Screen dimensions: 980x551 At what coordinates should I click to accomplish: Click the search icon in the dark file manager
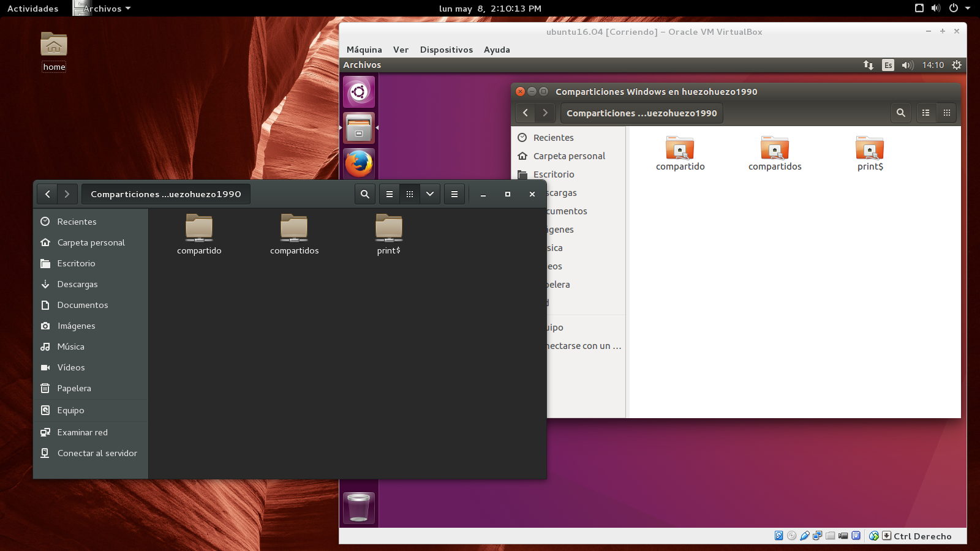[x=365, y=194]
